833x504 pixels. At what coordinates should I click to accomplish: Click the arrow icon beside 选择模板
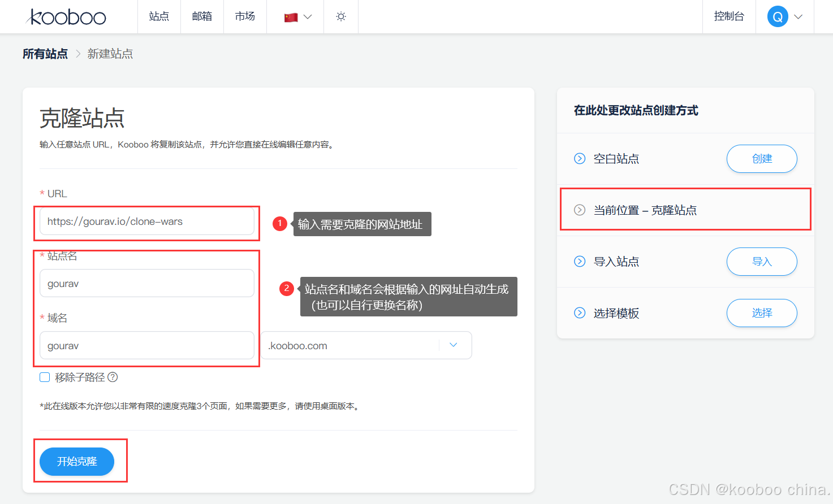click(x=580, y=313)
